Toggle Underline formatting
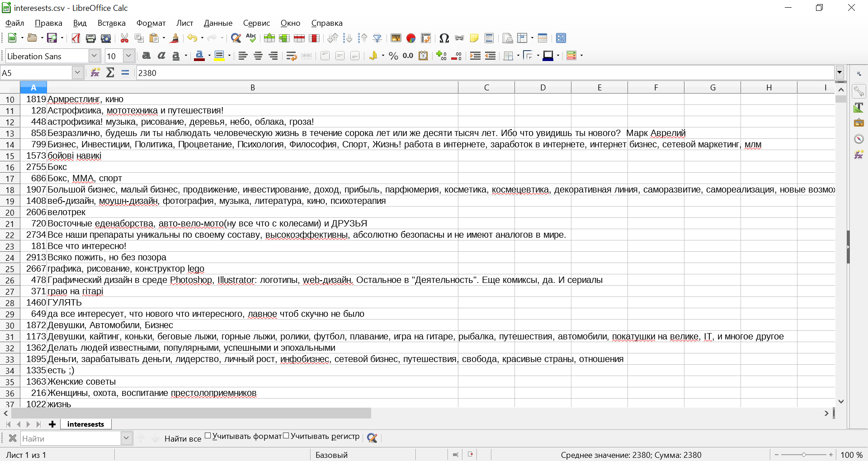 (x=176, y=56)
